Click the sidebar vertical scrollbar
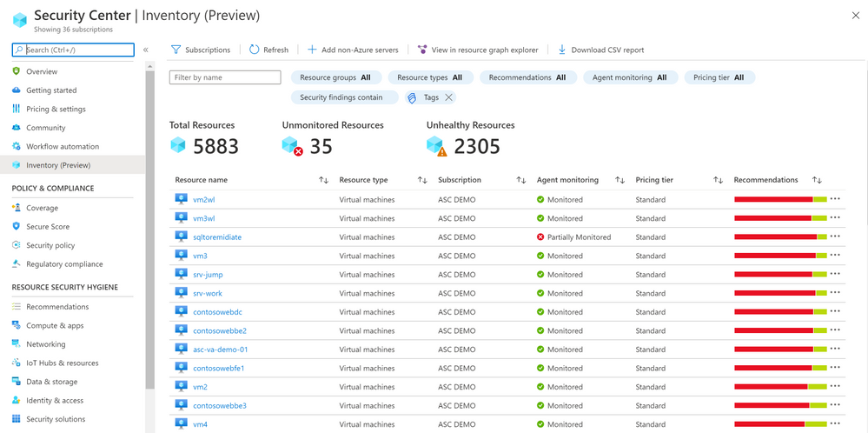The height and width of the screenshot is (433, 868). pyautogui.click(x=150, y=230)
